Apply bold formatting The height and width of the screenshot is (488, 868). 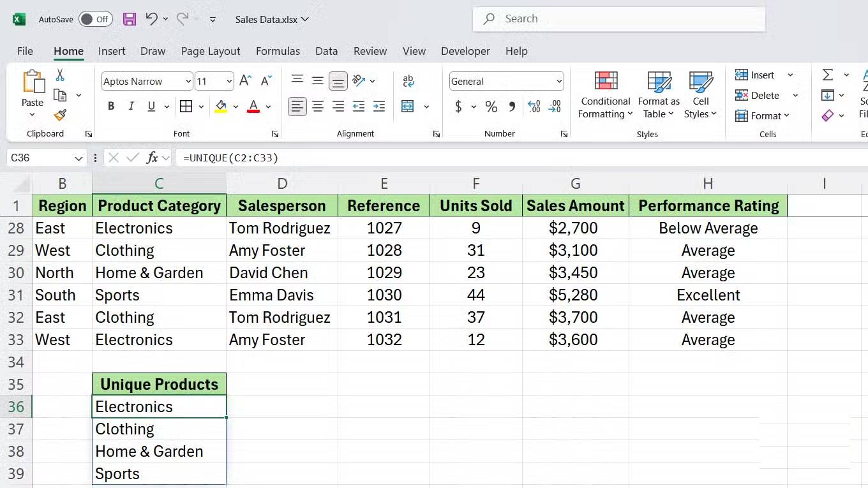pyautogui.click(x=110, y=106)
